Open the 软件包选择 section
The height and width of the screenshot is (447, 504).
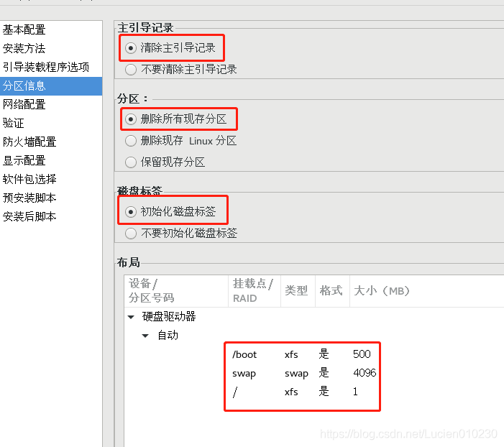51,179
